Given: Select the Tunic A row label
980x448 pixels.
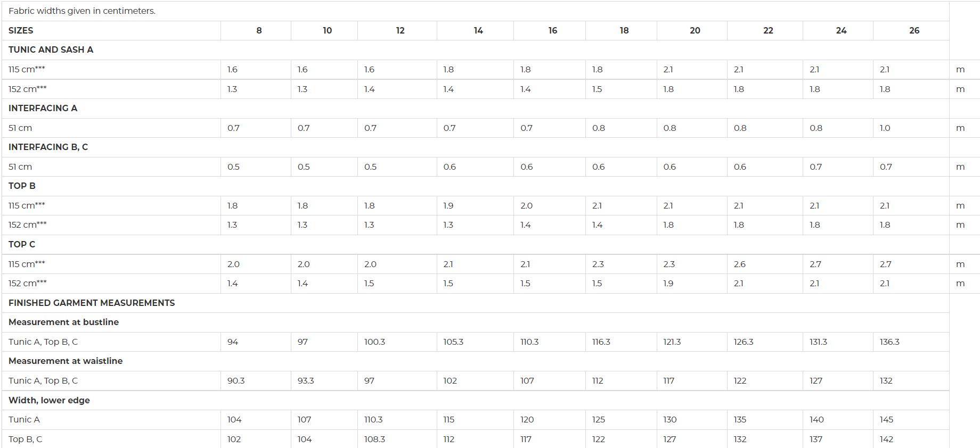Looking at the screenshot, I should (x=24, y=420).
